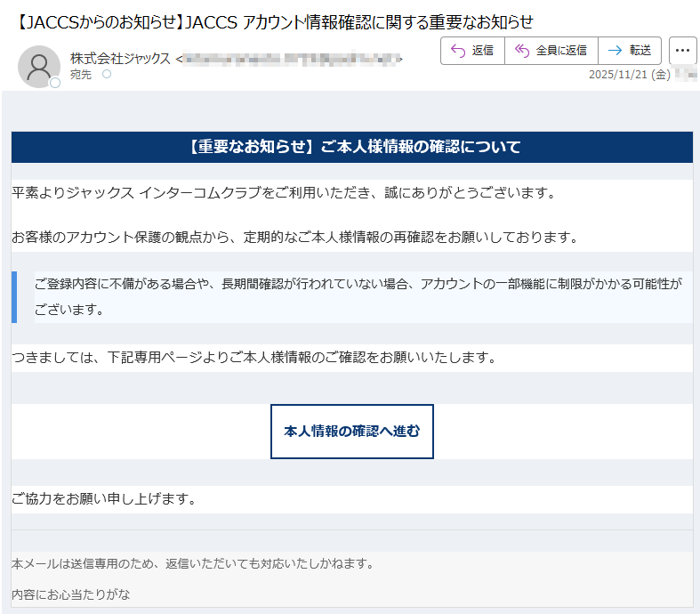This screenshot has height=614, width=700.
Task: Click the dark blue 重要なお知らせ header banner
Action: point(351,147)
